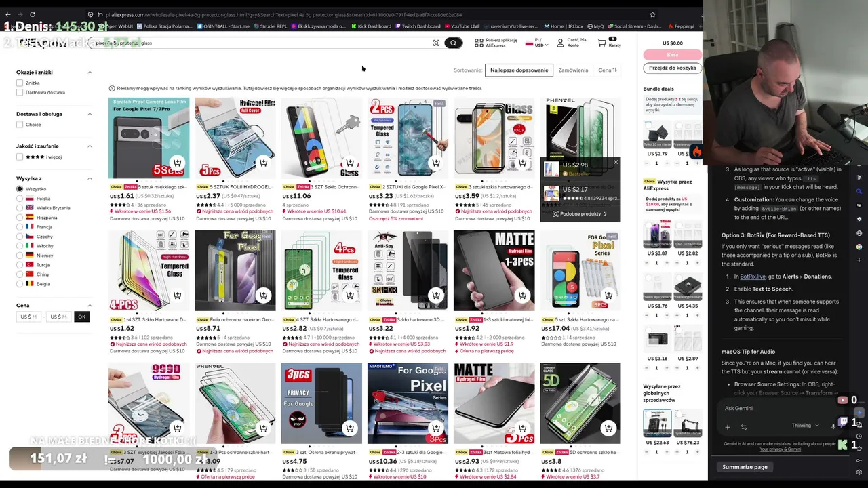Close the similar products popup

[x=616, y=162]
